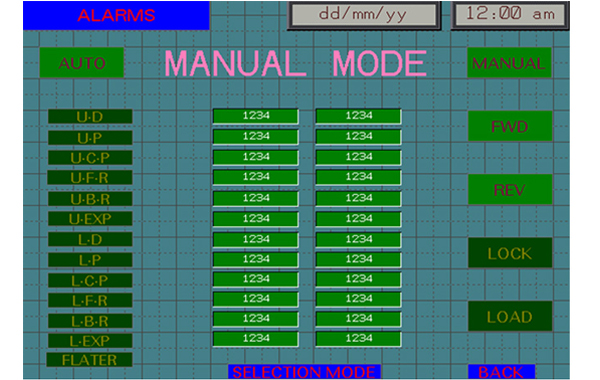The height and width of the screenshot is (380, 600).
Task: Edit second value field in U-P row
Action: (358, 137)
